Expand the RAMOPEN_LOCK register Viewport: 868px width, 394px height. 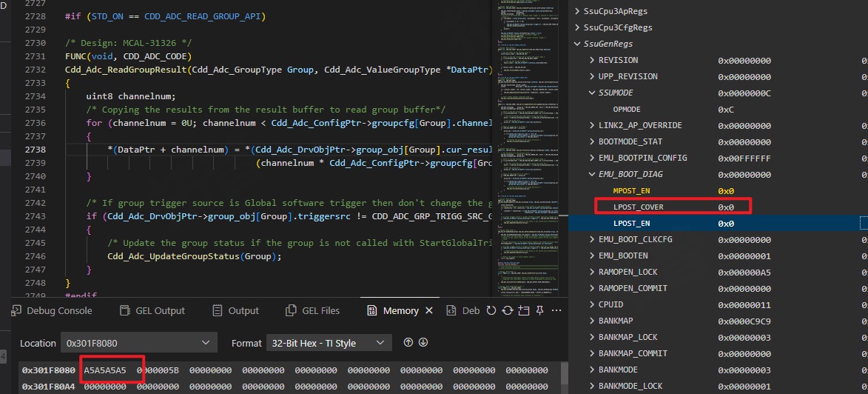(592, 272)
